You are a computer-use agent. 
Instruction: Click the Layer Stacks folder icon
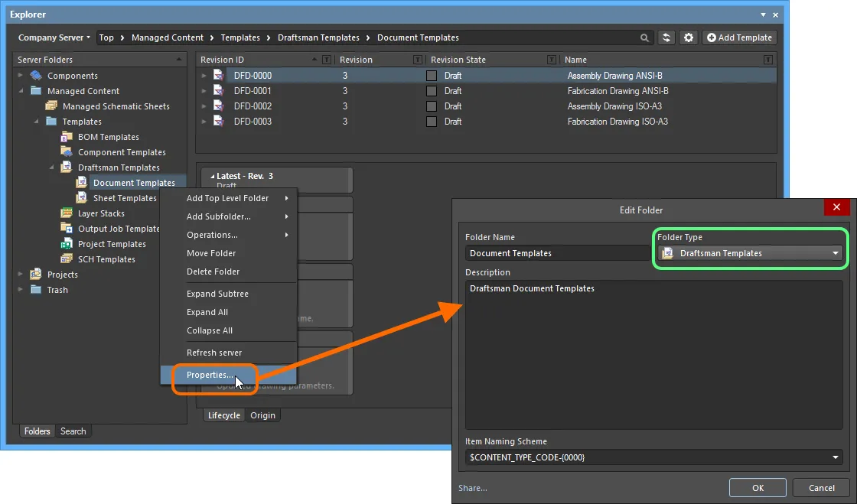pos(66,213)
